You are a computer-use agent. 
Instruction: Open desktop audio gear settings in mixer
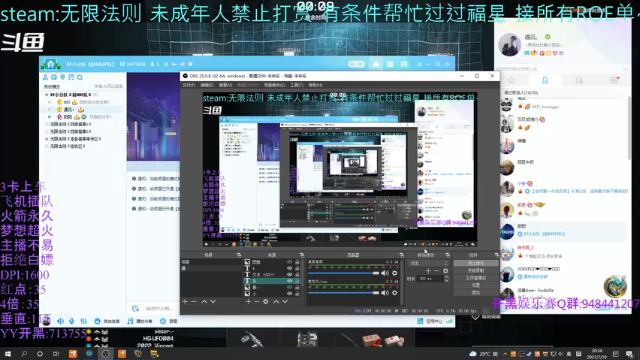point(395,273)
